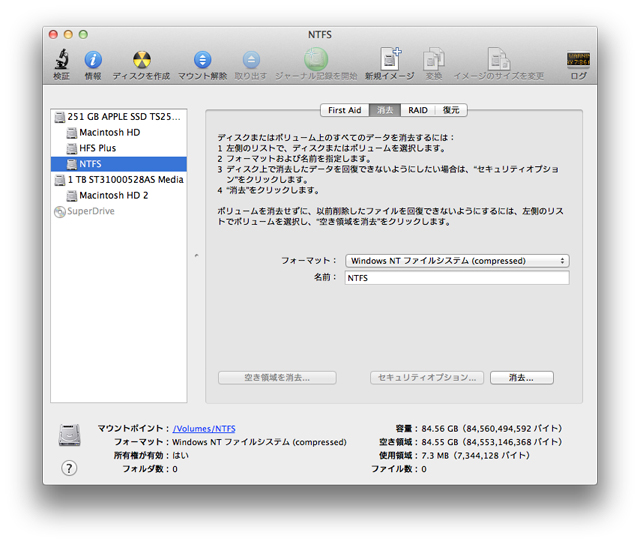
Task: Click the Burn disc (ディスクを作成) icon
Action: pos(142,60)
